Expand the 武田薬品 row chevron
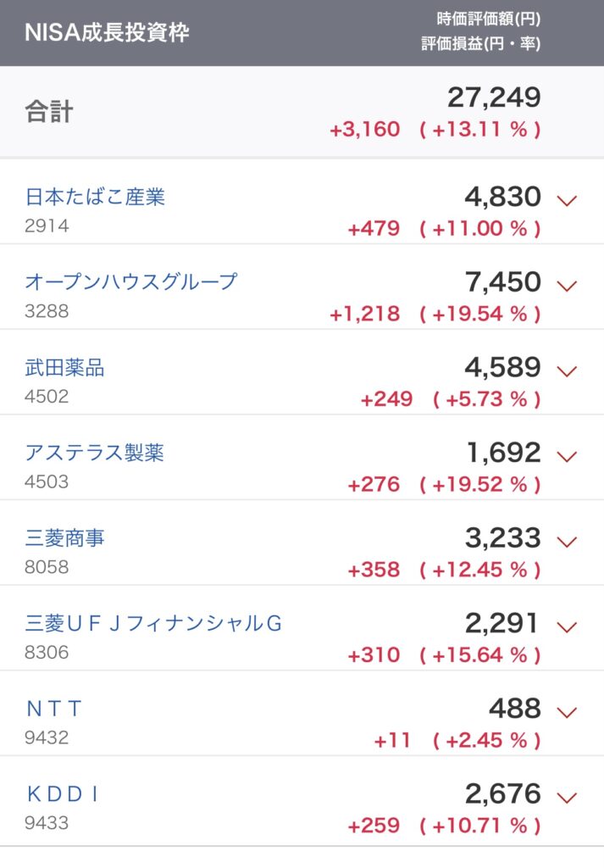The image size is (604, 868). coord(567,371)
